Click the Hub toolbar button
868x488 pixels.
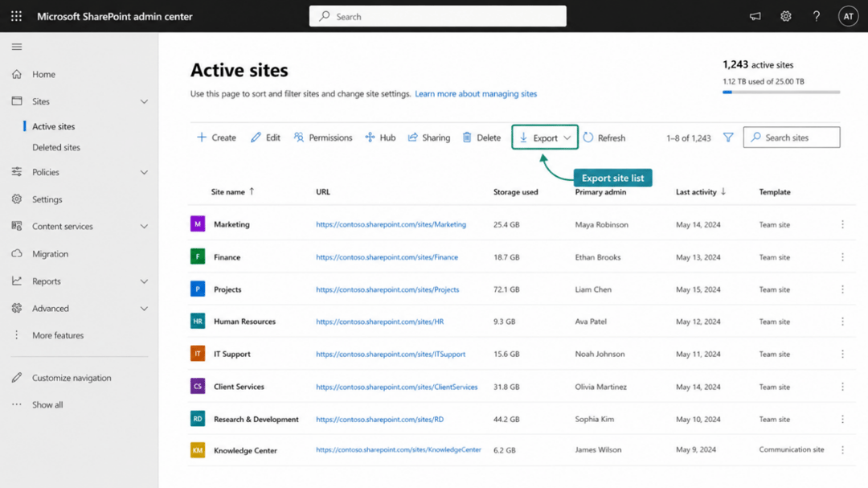380,137
